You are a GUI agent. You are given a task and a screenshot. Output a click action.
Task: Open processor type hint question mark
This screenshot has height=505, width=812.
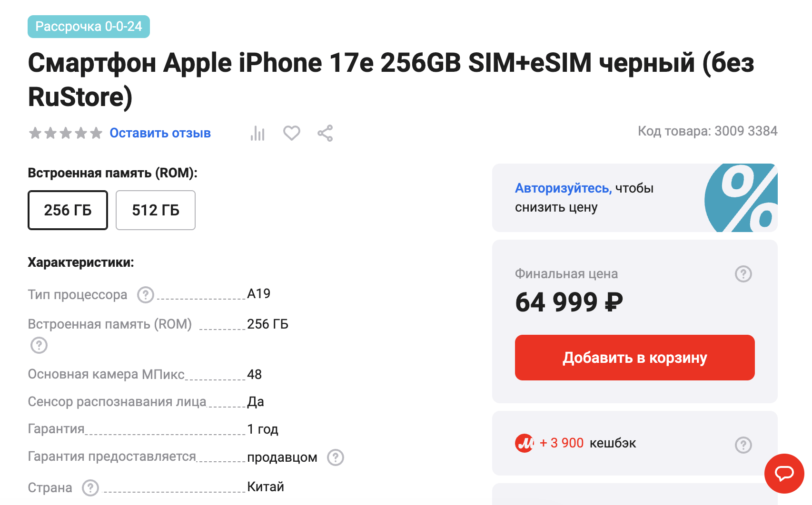146,295
